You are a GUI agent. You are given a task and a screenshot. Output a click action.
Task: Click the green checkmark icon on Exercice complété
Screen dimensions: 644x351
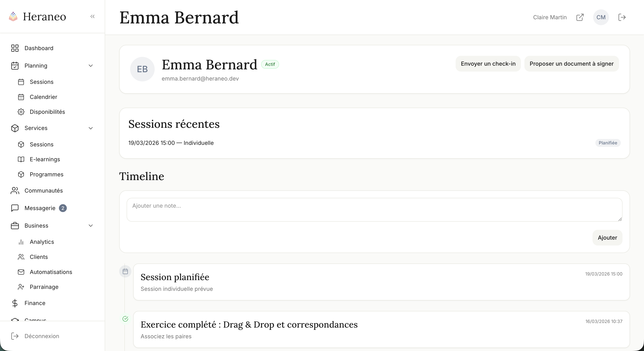[x=125, y=319]
